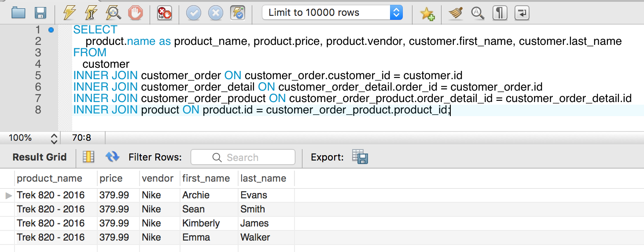
Task: Click cursor position indicator 70:8
Action: coord(81,138)
